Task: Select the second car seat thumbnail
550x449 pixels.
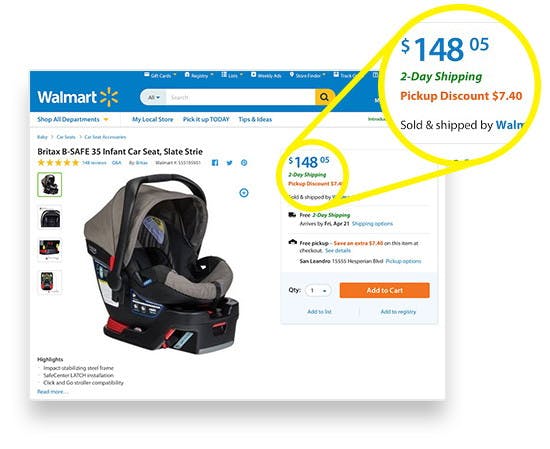Action: (49, 217)
